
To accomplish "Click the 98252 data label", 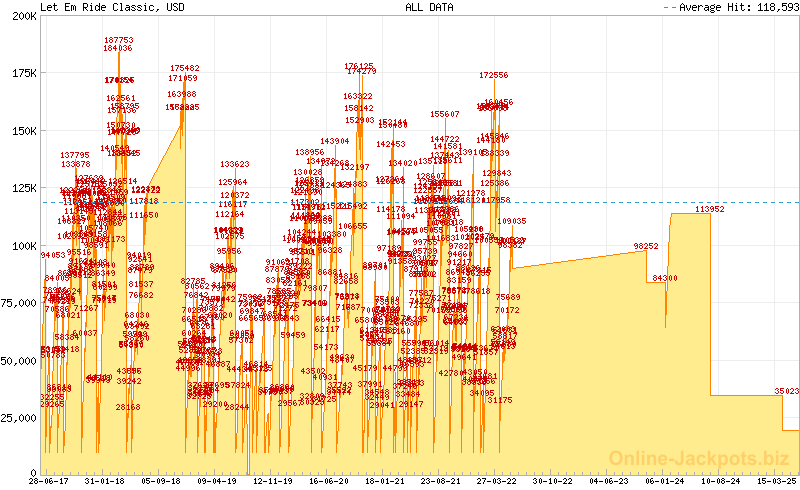I will [x=646, y=246].
